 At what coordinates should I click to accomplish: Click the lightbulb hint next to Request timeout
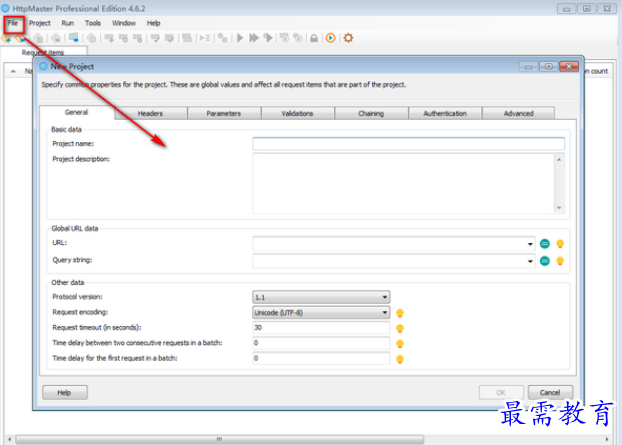(x=400, y=328)
